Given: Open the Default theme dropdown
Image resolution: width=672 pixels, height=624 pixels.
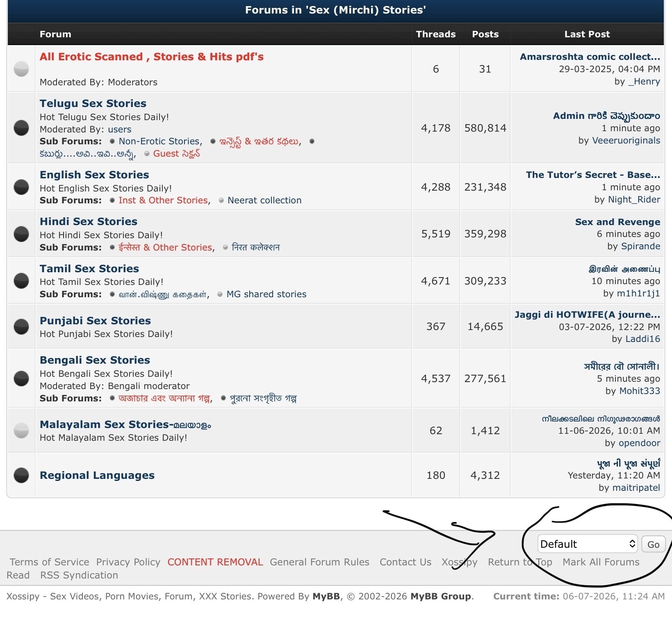Looking at the screenshot, I should [x=588, y=544].
